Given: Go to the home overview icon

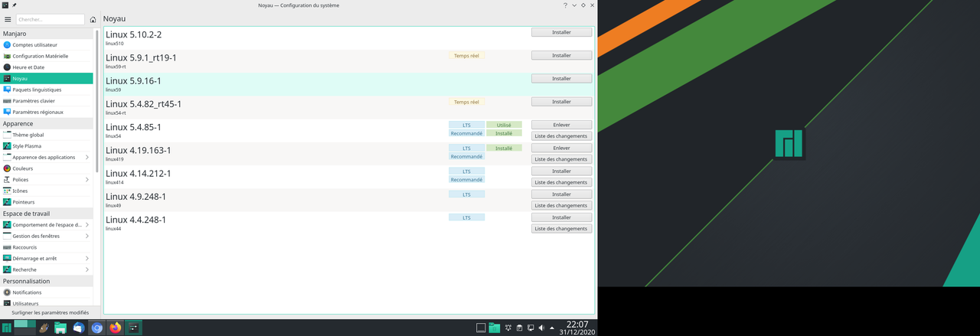Looking at the screenshot, I should tap(93, 19).
